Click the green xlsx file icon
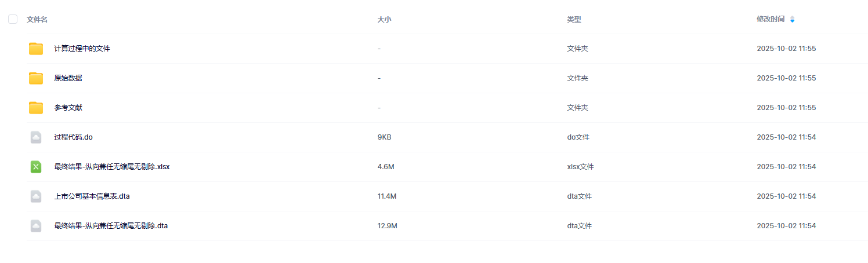Image resolution: width=868 pixels, height=263 pixels. [x=36, y=167]
